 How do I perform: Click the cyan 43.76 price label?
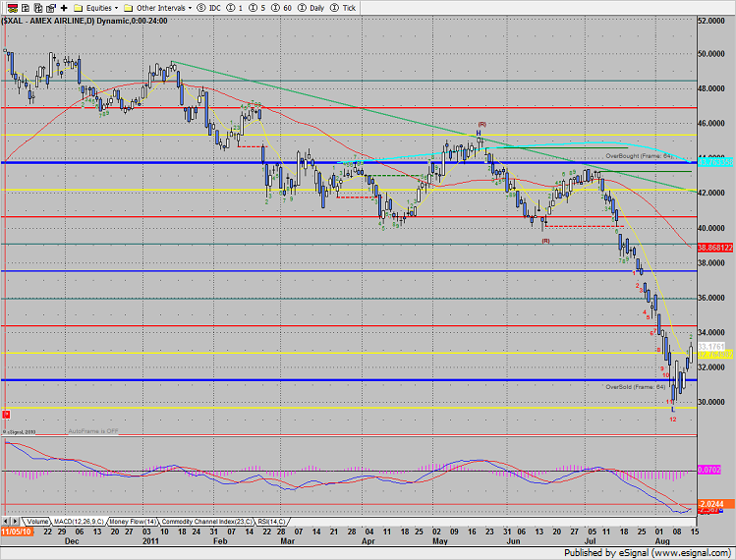(x=715, y=162)
